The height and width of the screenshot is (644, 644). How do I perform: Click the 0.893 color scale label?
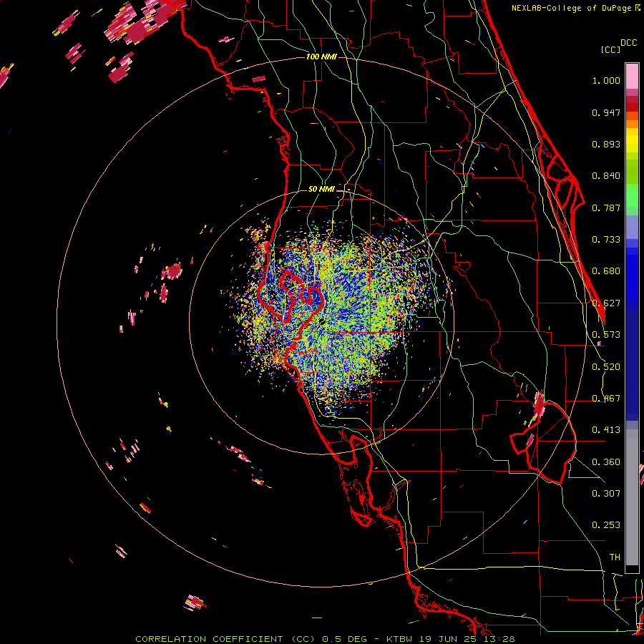[x=606, y=144]
